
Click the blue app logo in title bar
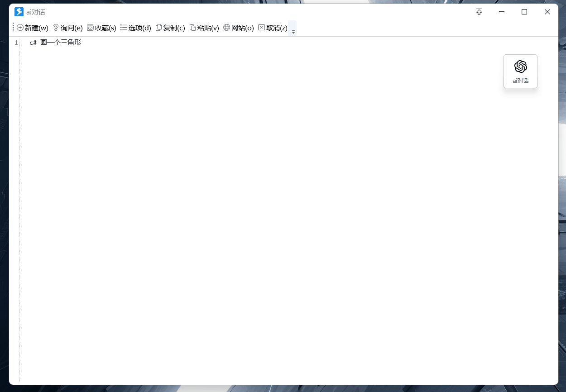(x=19, y=12)
